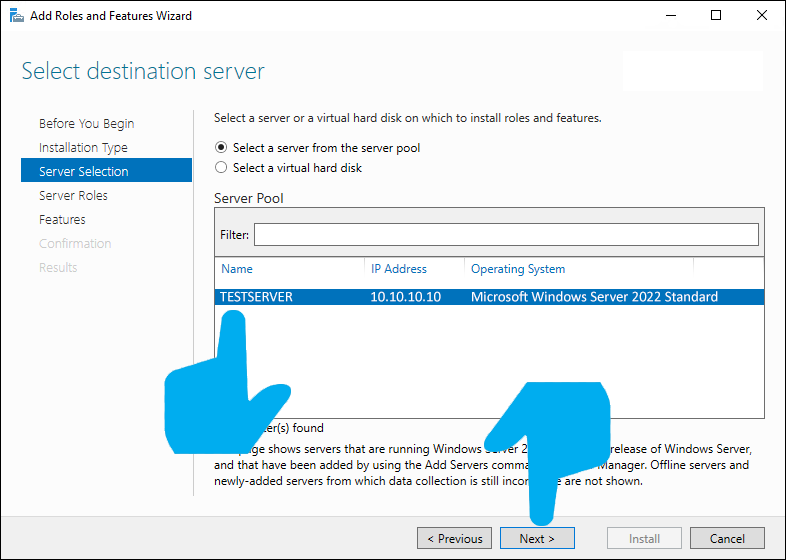This screenshot has height=560, width=786.
Task: Select the TESTSERVER row name
Action: (256, 297)
